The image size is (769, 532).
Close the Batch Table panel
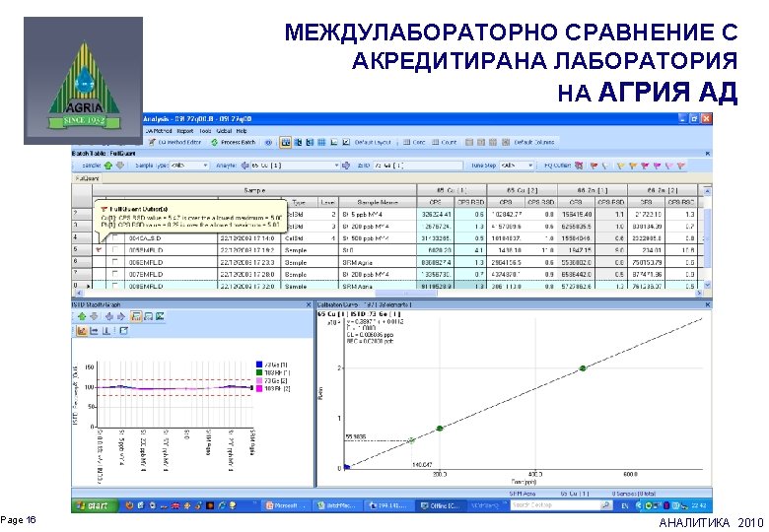point(707,154)
